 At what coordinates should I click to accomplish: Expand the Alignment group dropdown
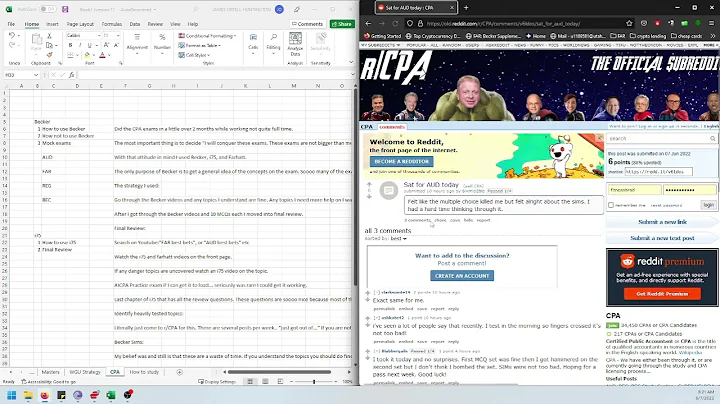click(x=137, y=54)
